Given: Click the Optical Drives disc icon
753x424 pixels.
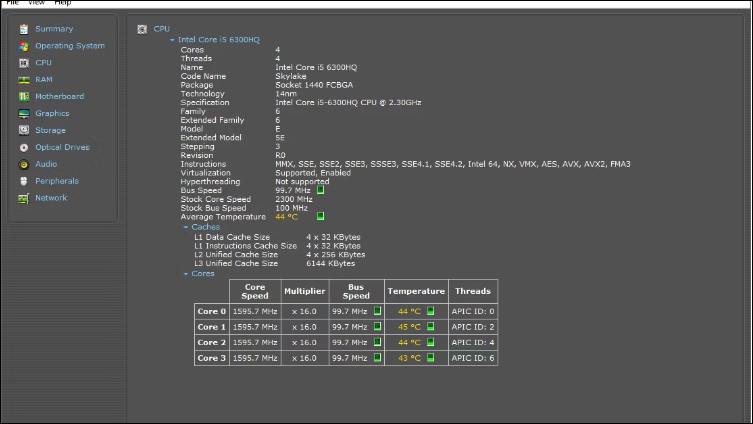Looking at the screenshot, I should (24, 147).
